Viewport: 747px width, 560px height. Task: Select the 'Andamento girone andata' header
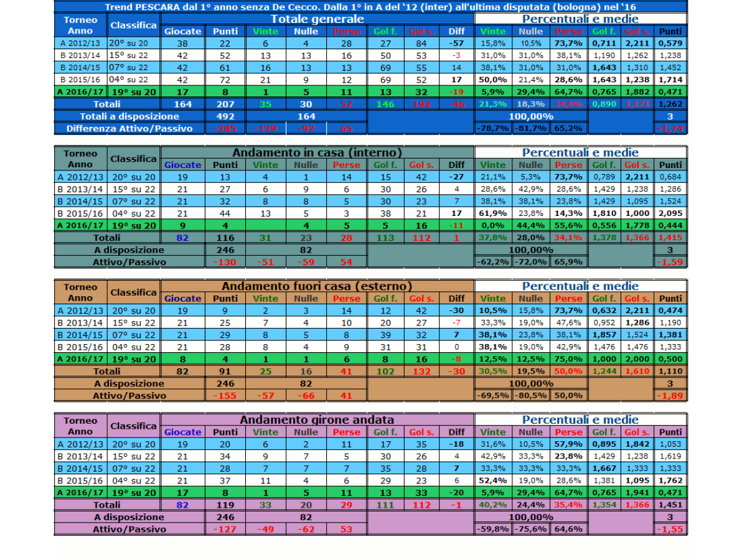pos(317,420)
